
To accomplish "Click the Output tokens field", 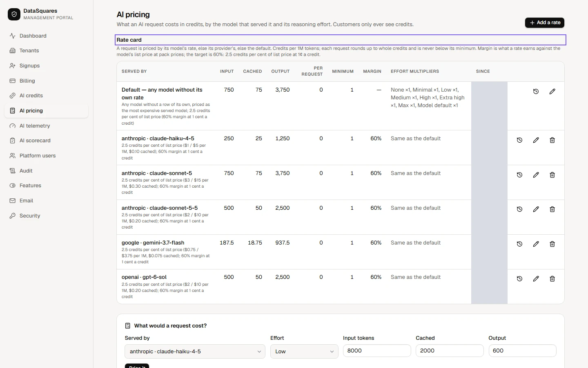I will tap(523, 351).
